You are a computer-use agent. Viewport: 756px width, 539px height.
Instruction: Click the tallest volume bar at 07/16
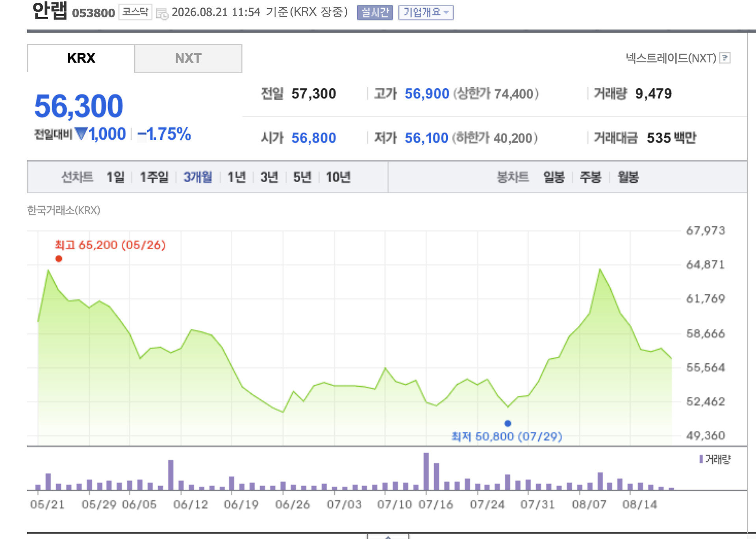[x=426, y=471]
